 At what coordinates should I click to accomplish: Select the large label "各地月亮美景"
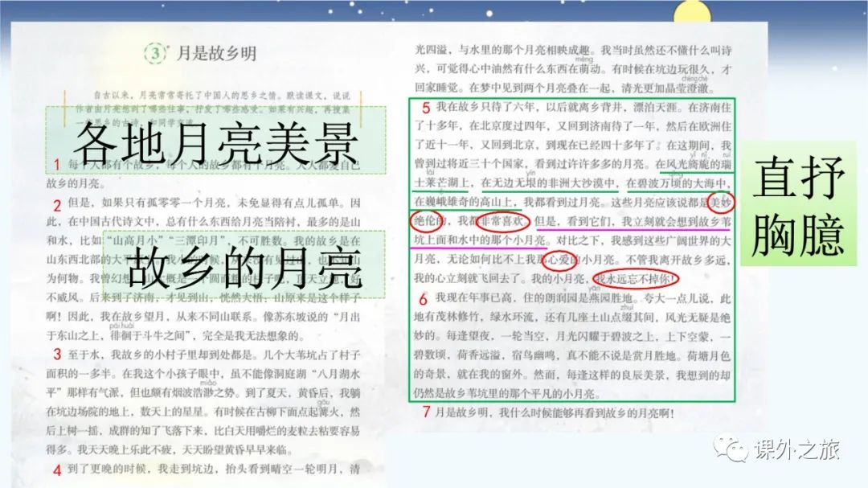coord(216,141)
